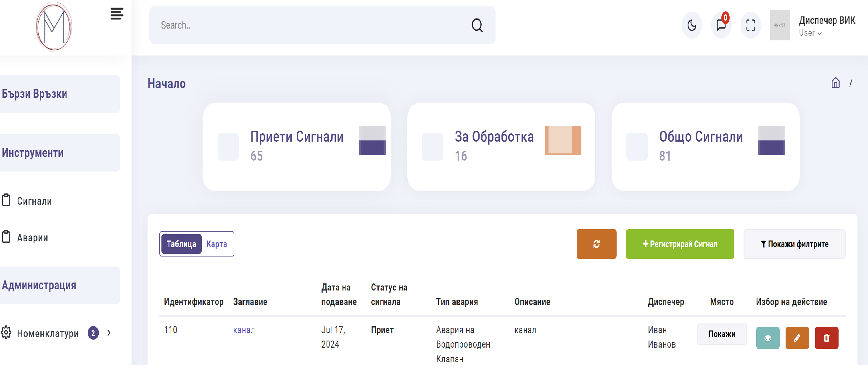Click the company logo
This screenshot has height=370, width=868.
coord(54,27)
